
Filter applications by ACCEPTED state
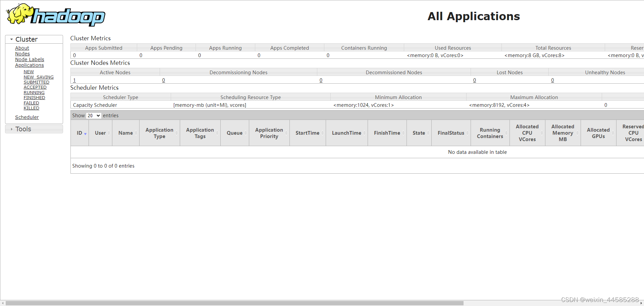[35, 87]
